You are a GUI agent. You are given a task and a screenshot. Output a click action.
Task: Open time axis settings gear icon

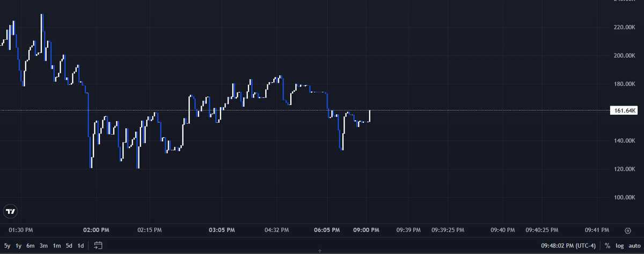click(627, 230)
